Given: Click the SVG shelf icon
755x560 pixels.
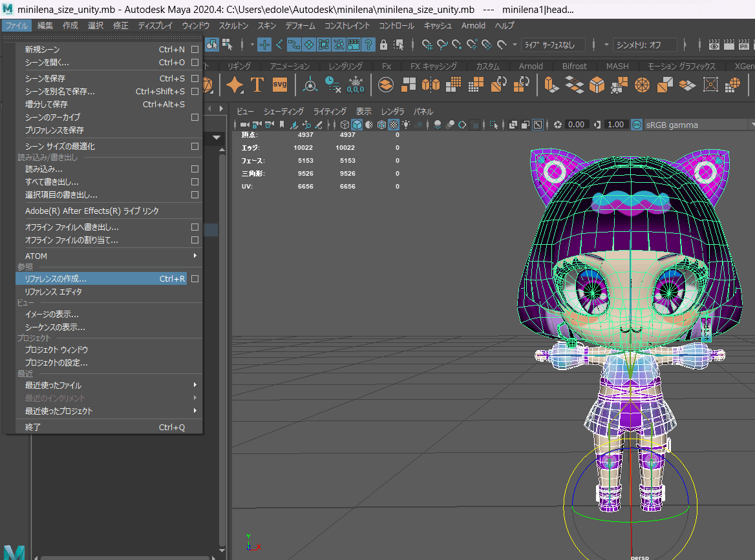Looking at the screenshot, I should click(280, 85).
